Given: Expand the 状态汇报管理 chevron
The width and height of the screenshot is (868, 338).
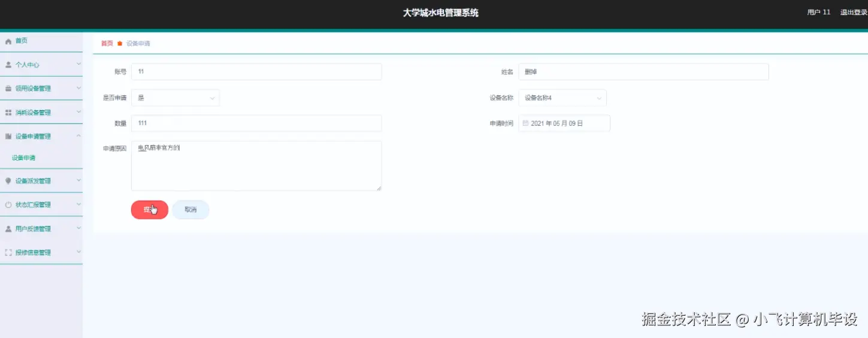Looking at the screenshot, I should click(78, 204).
